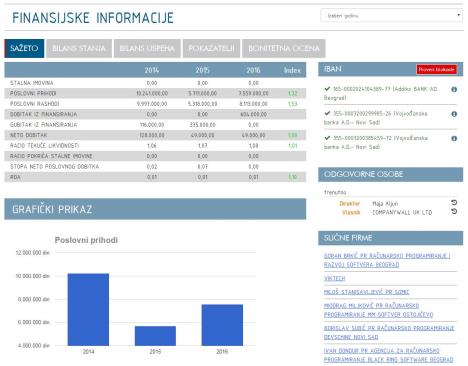Open the VIKTECH similar company link
This screenshot has width=468, height=366.
pos(334,278)
